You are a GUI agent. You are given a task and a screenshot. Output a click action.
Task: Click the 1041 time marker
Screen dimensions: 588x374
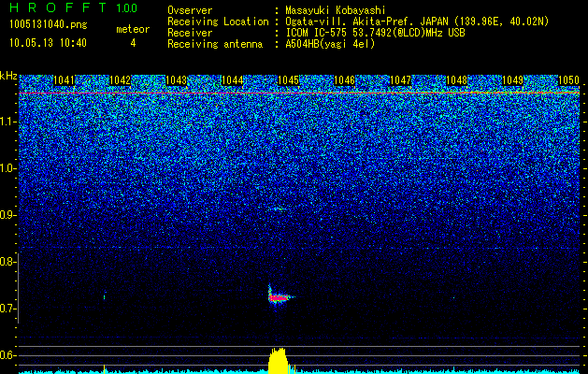point(65,80)
